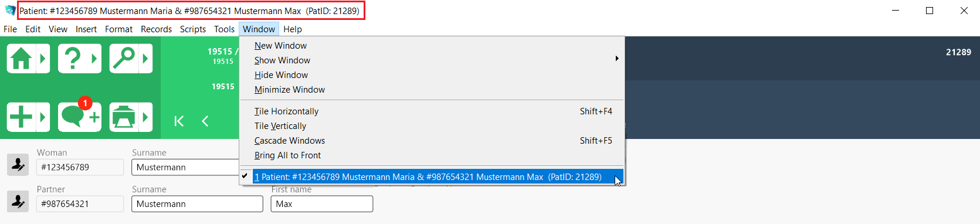This screenshot has width=980, height=224.
Task: Go to first record arrow icon
Action: [x=179, y=121]
